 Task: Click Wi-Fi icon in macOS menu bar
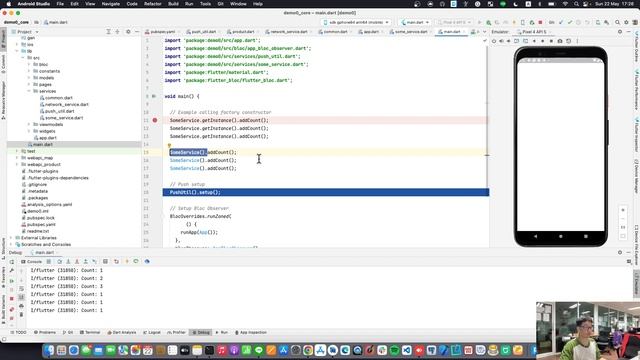coord(565,4)
